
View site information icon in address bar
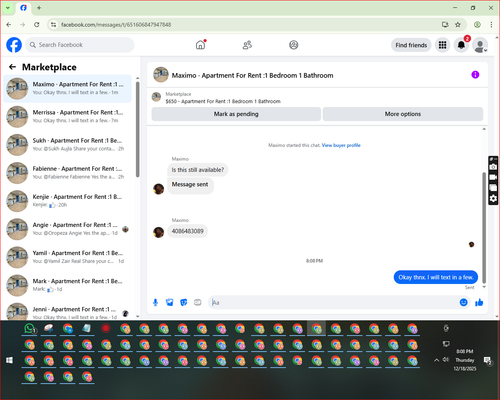[x=53, y=25]
